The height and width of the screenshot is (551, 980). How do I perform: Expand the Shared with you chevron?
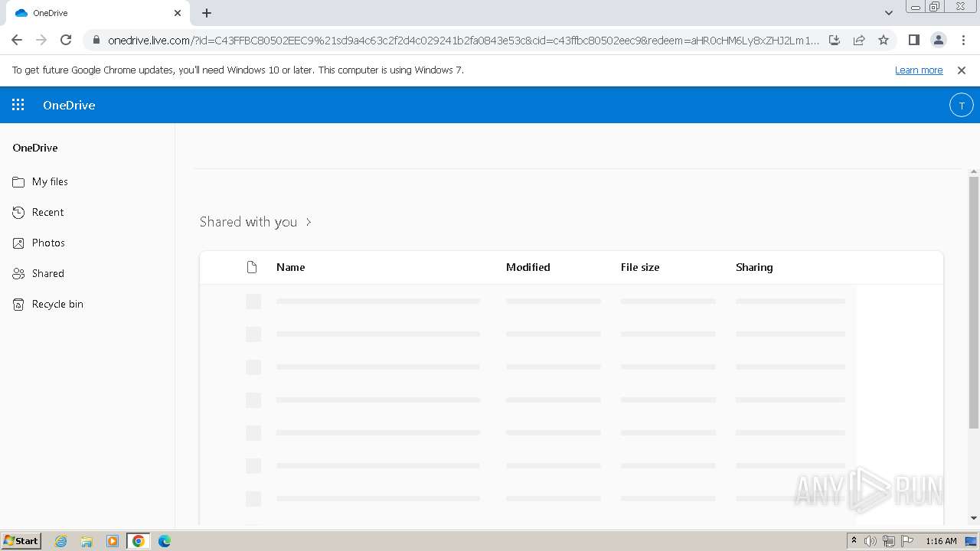point(309,222)
